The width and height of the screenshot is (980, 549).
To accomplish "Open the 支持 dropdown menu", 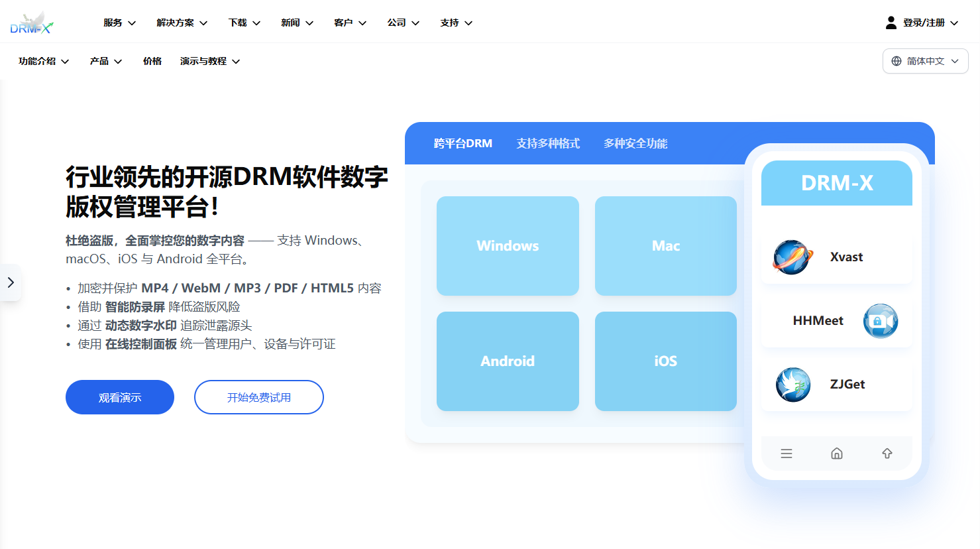I will point(457,23).
